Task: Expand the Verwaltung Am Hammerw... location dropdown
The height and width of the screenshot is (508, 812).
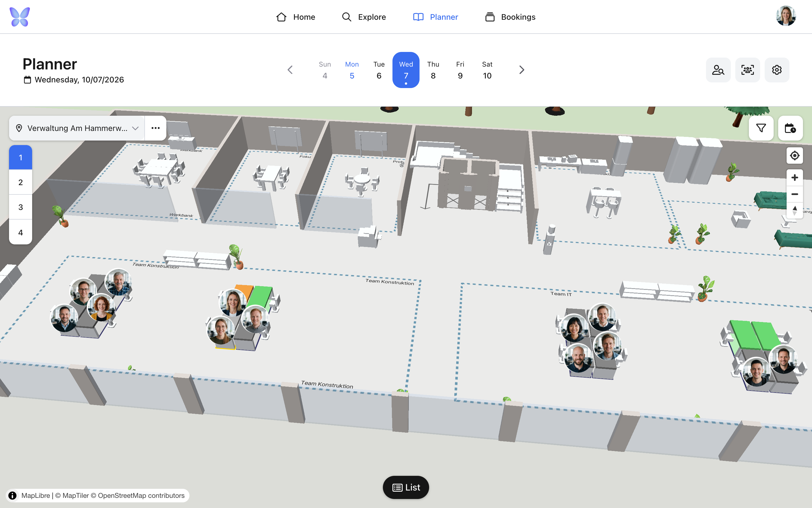Action: click(77, 128)
